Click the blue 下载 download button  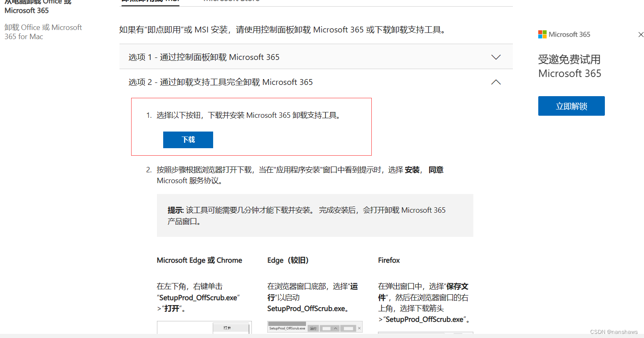(188, 140)
